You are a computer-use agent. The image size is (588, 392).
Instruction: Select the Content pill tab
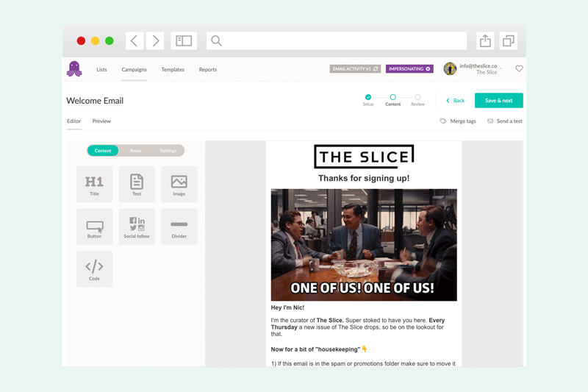coord(103,151)
